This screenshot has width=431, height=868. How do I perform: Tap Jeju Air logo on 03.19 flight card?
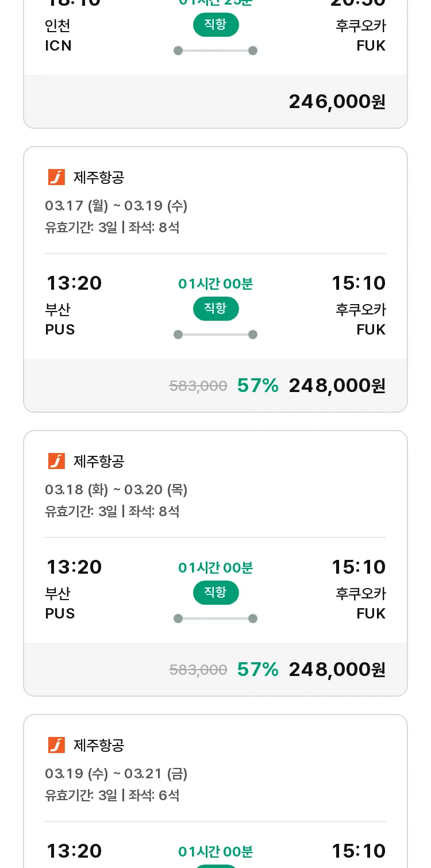(56, 745)
